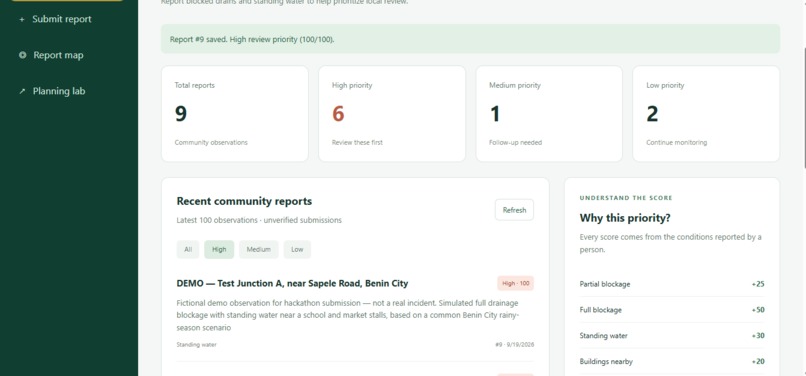This screenshot has height=376, width=806.
Task: Open the Report map page
Action: point(58,55)
